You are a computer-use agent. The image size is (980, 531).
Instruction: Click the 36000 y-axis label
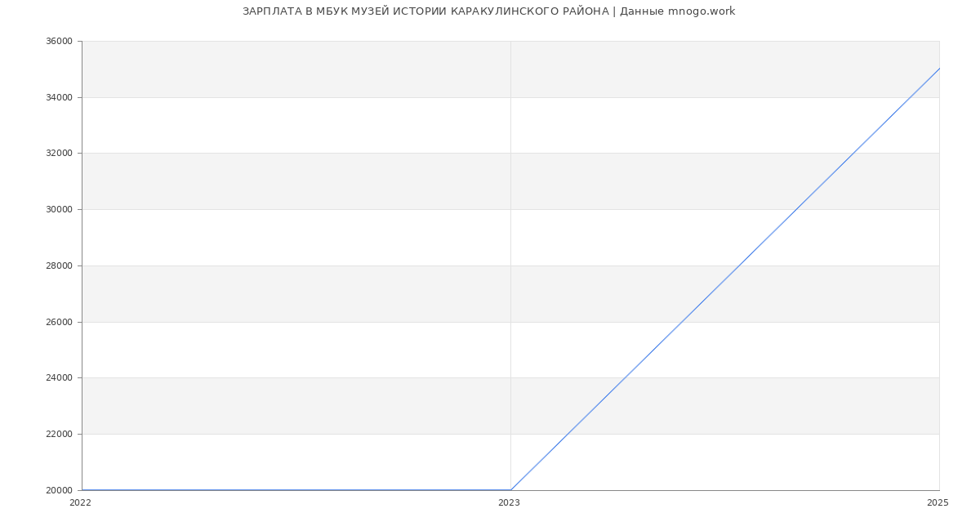(60, 42)
